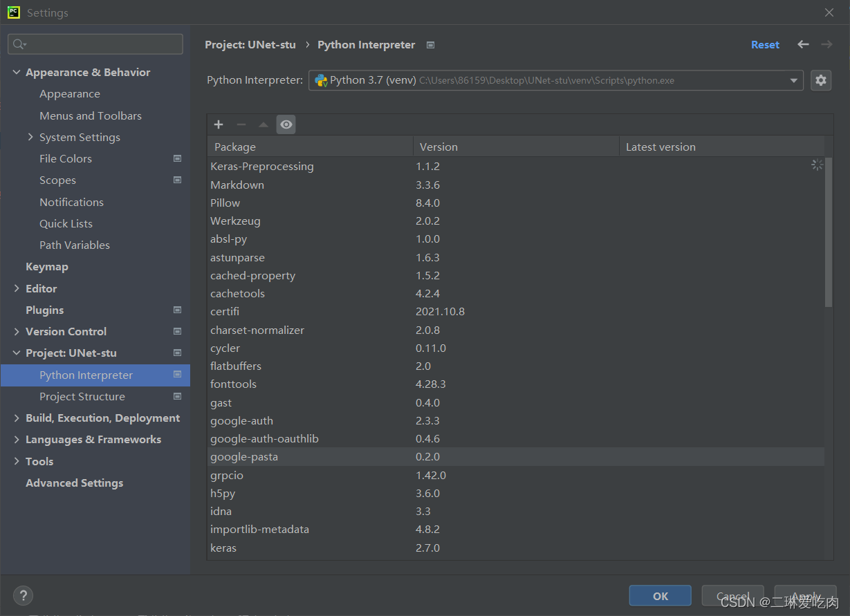Expand Build, Execution, Deployment section
This screenshot has height=616, width=850.
point(17,418)
